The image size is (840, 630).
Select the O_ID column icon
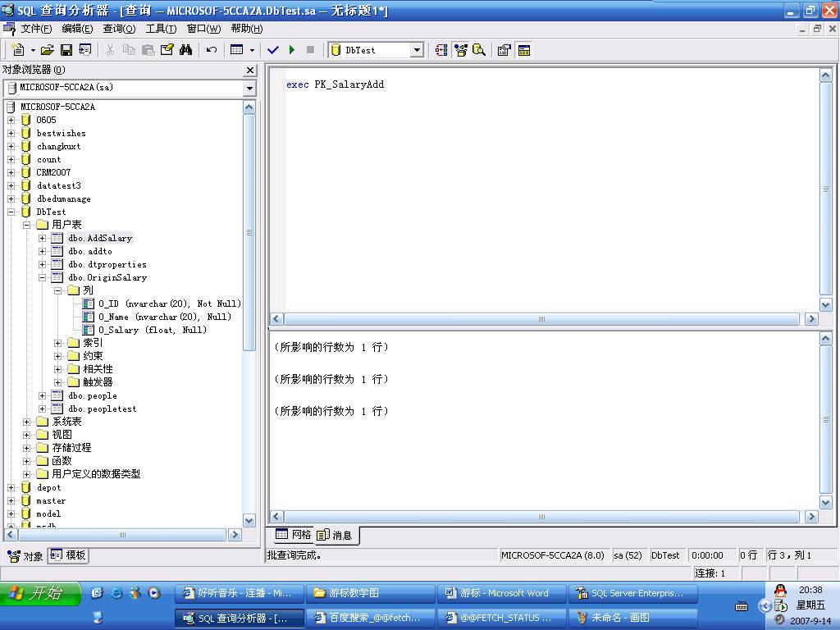tap(89, 304)
